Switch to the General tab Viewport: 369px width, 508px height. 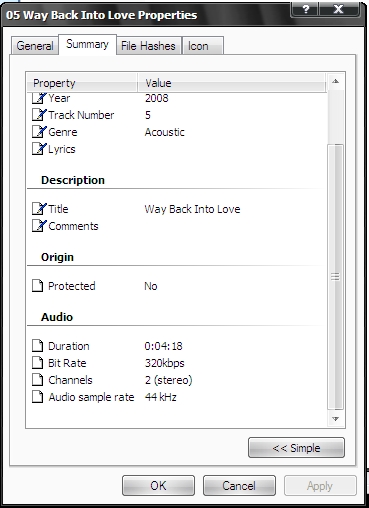click(x=35, y=46)
